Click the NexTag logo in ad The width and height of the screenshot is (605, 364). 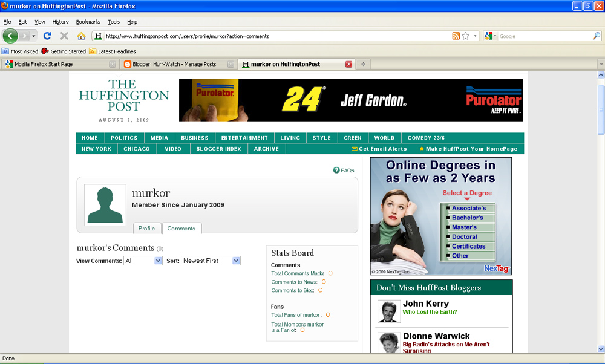(497, 268)
